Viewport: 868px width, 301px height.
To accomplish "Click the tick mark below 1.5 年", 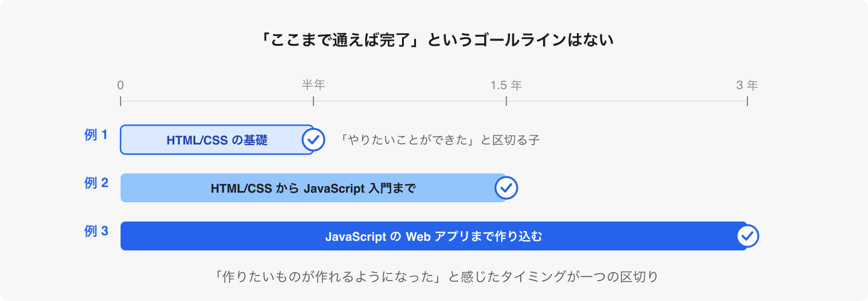I will [x=506, y=101].
